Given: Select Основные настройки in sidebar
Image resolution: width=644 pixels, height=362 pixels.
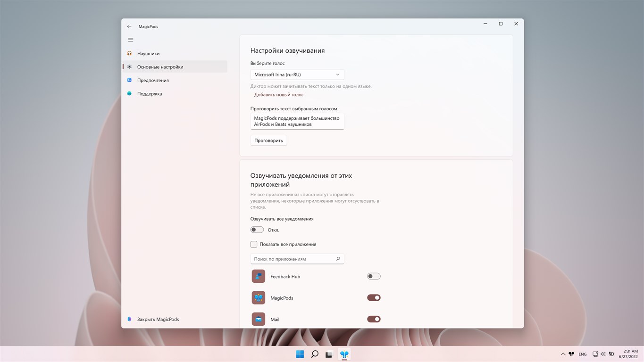Looking at the screenshot, I should point(175,67).
